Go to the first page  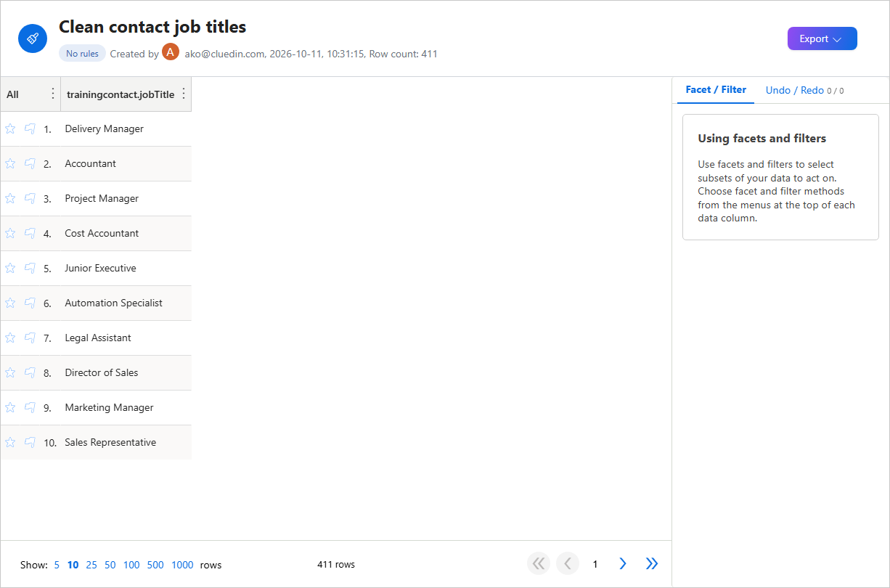539,564
